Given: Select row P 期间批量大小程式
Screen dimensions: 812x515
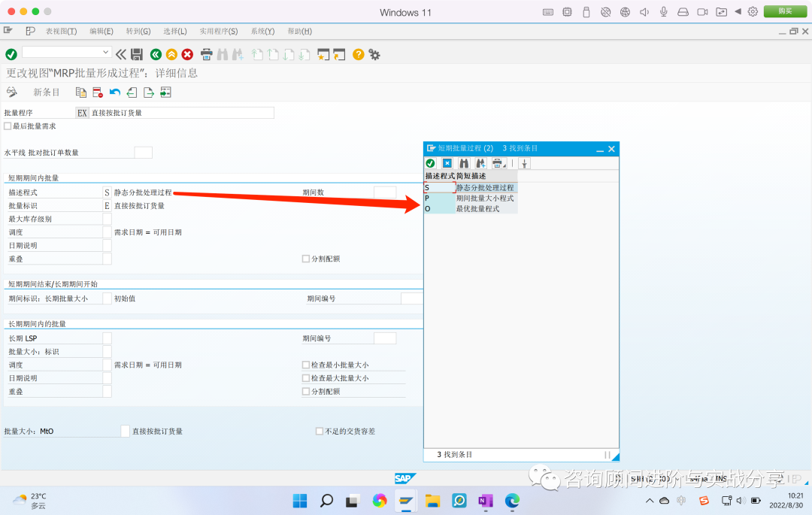Looking at the screenshot, I should coord(470,198).
